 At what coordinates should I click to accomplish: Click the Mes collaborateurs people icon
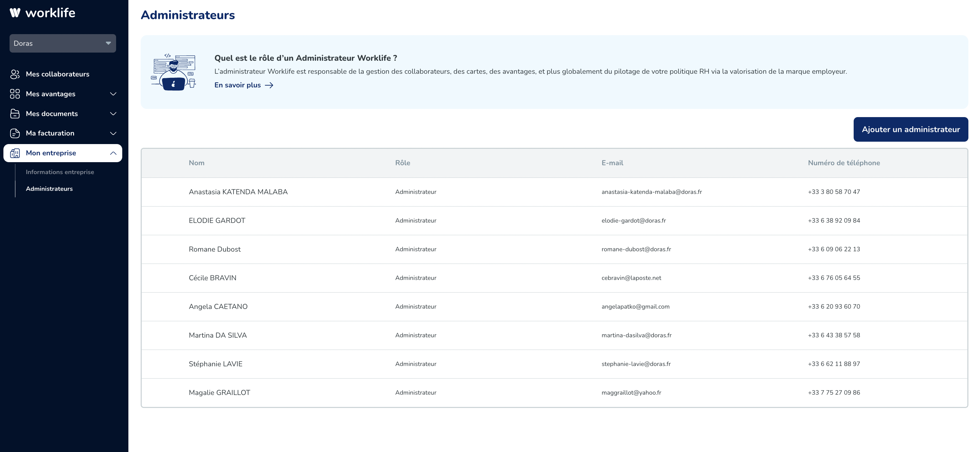click(15, 74)
